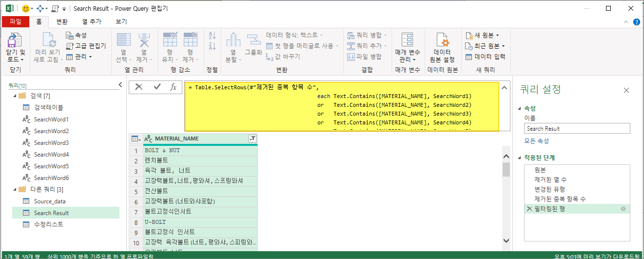The width and height of the screenshot is (644, 259).
Task: Cancel formula edit with X button
Action: pyautogui.click(x=139, y=87)
